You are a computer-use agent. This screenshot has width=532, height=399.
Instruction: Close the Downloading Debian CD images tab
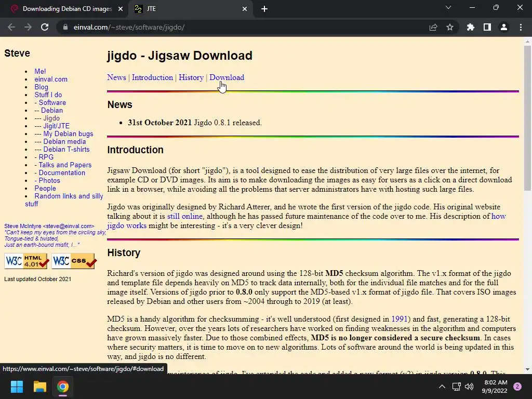(x=121, y=9)
